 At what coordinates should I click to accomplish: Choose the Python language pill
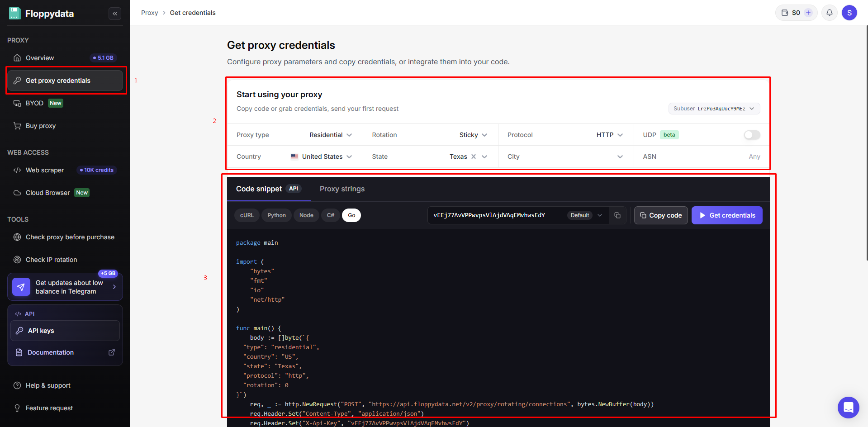pos(276,215)
